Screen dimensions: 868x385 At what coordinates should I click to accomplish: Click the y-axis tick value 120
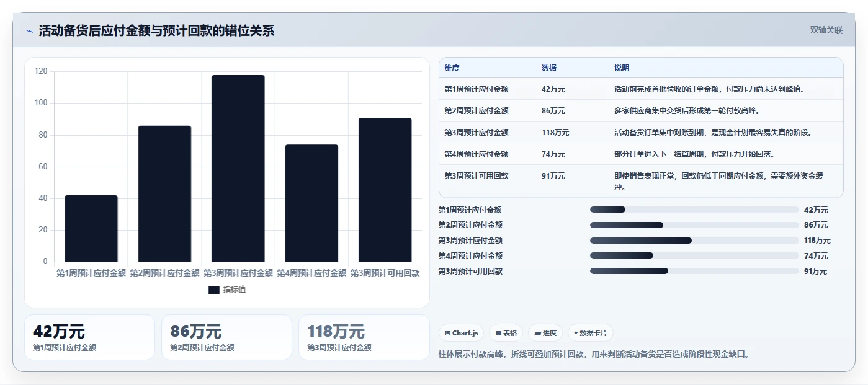pos(41,71)
